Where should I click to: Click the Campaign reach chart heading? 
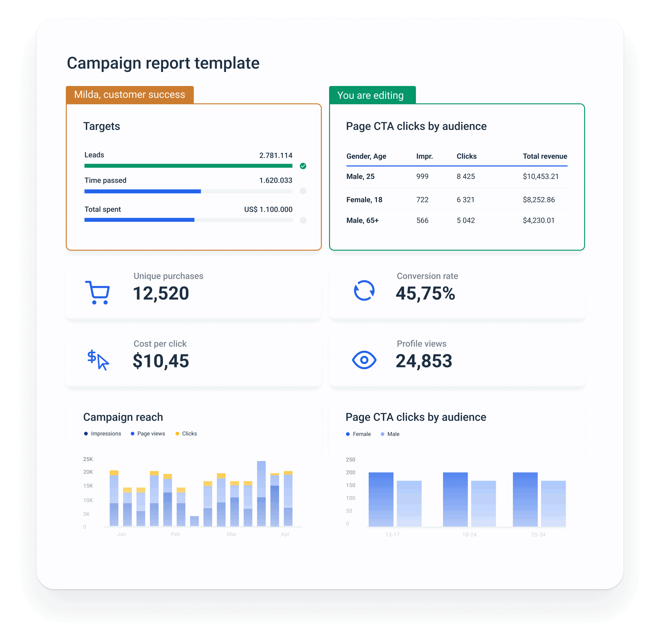pyautogui.click(x=123, y=417)
